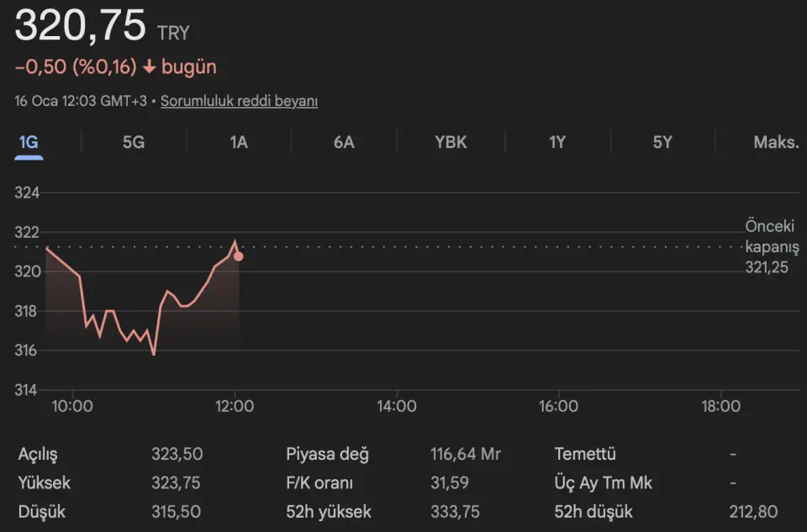Click the 52h yüksek label
Viewport: 807px width, 532px height.
pos(329,512)
